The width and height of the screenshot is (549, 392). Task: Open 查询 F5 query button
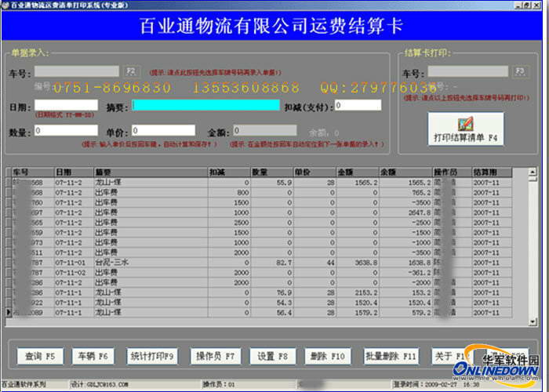pos(40,356)
